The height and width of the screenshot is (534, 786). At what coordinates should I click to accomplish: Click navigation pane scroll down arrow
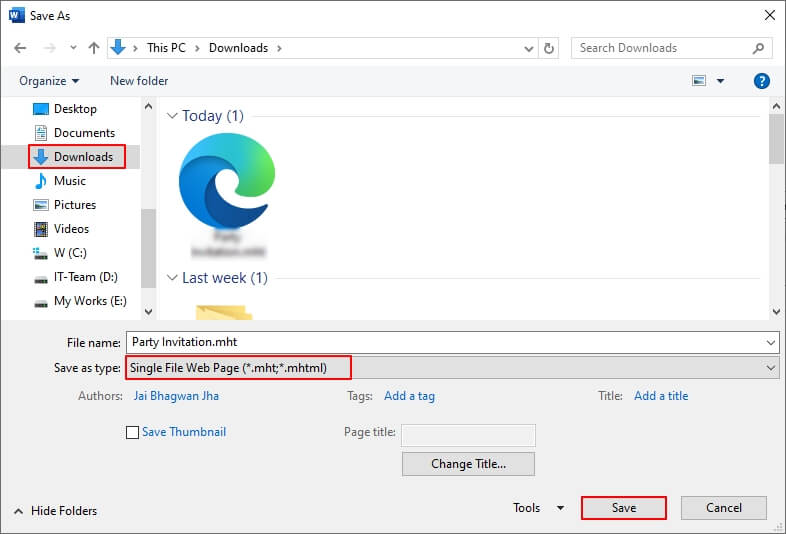pos(148,311)
